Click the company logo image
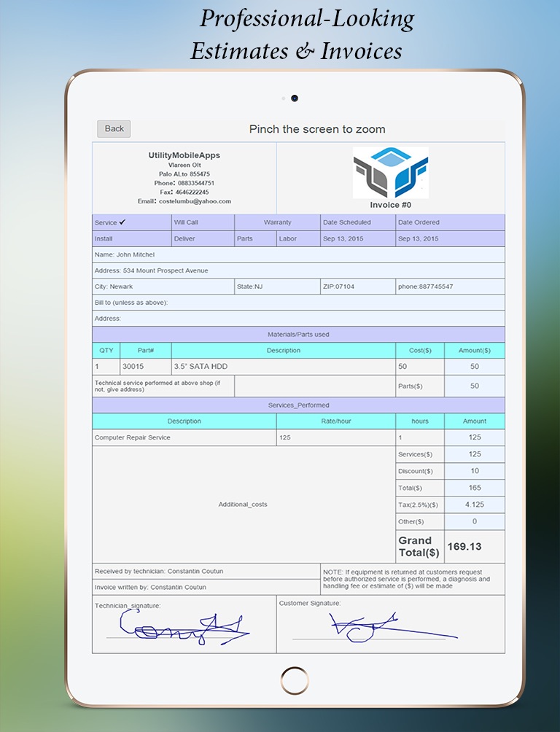 coord(390,172)
